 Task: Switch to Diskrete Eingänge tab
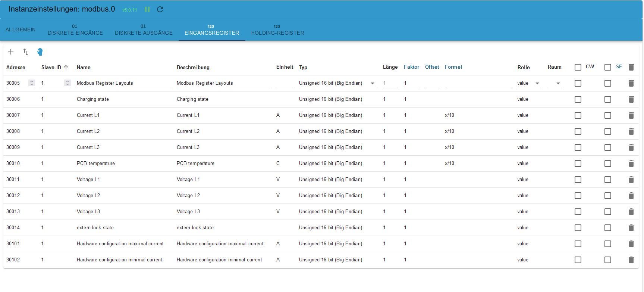[x=75, y=29]
